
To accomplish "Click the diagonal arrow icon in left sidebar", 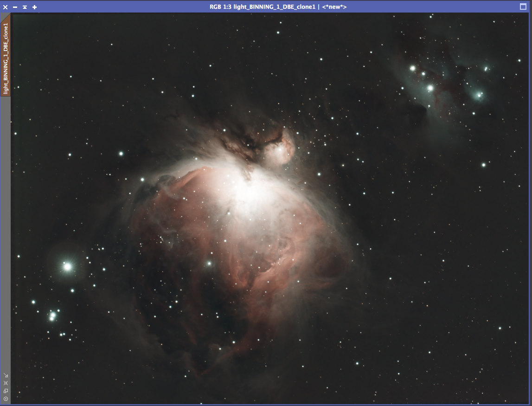I will pyautogui.click(x=6, y=375).
